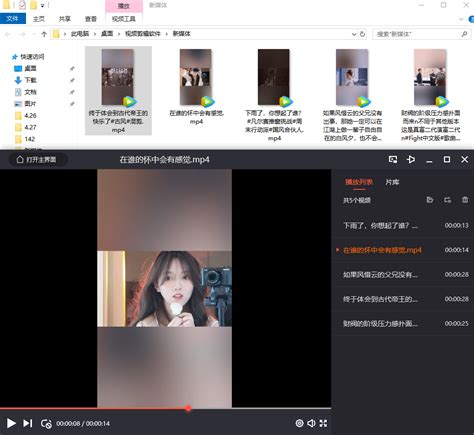Image resolution: width=474 pixels, height=435 pixels.
Task: Open the recent locations dropdown arrow
Action: tap(34, 34)
